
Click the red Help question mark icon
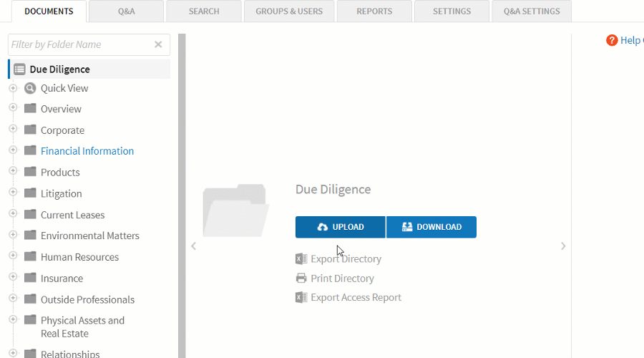point(612,40)
